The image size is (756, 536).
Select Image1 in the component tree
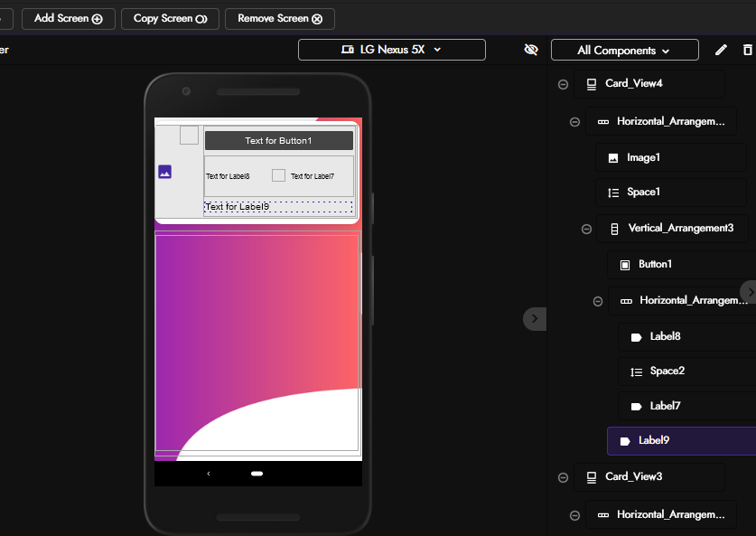pos(643,157)
